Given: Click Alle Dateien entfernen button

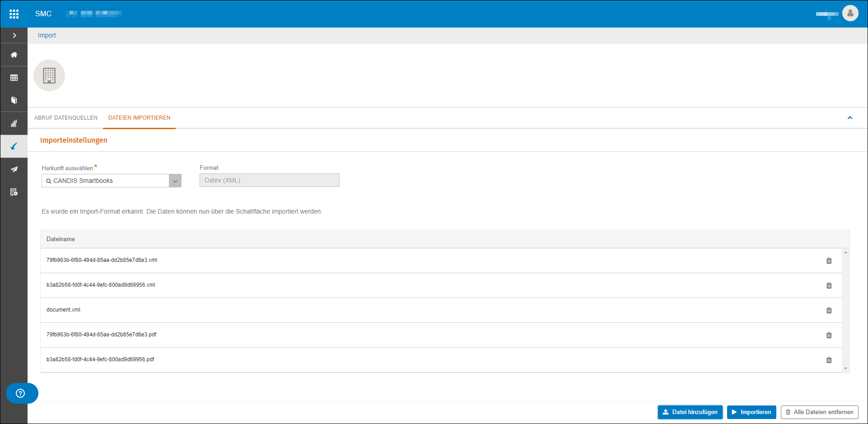Looking at the screenshot, I should pos(819,412).
